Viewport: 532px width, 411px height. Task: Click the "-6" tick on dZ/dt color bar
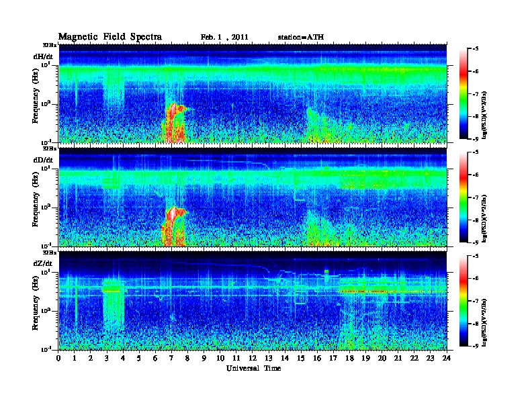(x=476, y=279)
